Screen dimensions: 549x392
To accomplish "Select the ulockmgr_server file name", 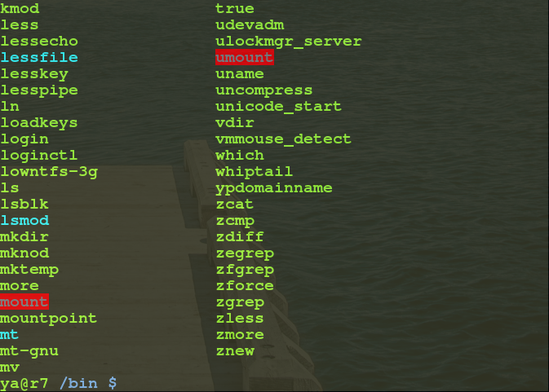I will coord(288,42).
